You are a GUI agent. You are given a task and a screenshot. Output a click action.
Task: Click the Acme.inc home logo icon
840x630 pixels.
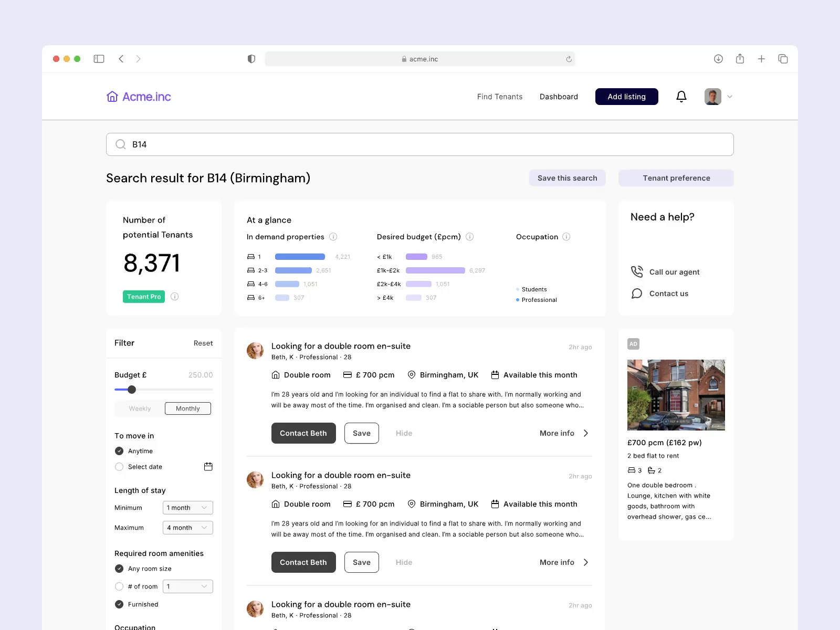click(x=112, y=96)
